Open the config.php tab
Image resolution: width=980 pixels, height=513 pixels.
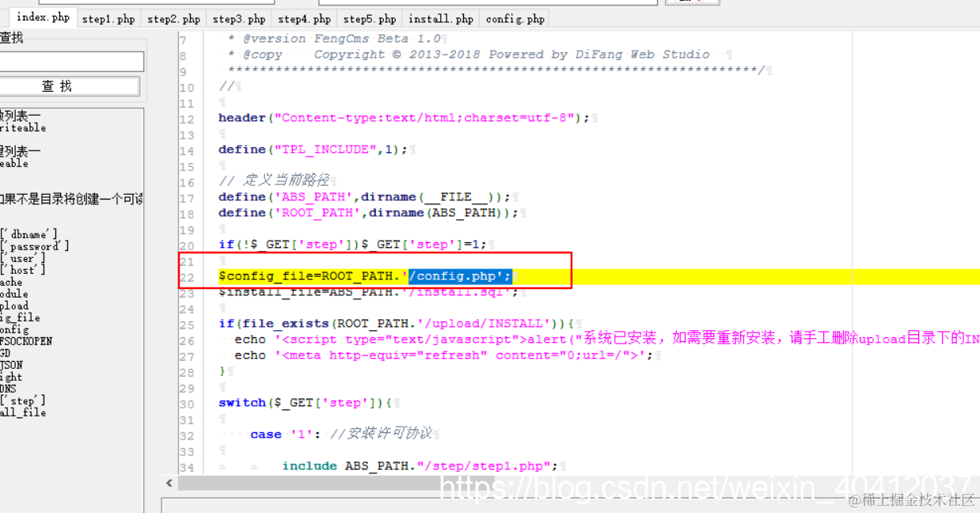point(515,19)
